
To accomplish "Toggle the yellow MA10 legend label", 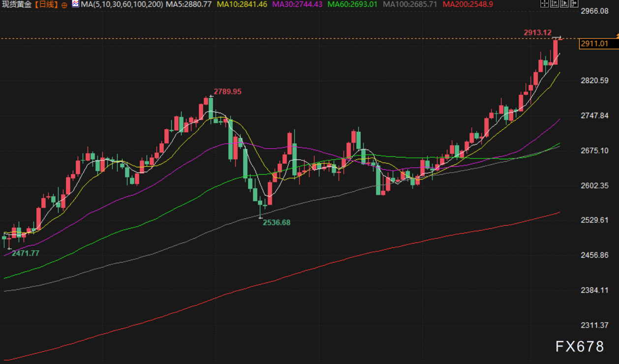I will [241, 4].
